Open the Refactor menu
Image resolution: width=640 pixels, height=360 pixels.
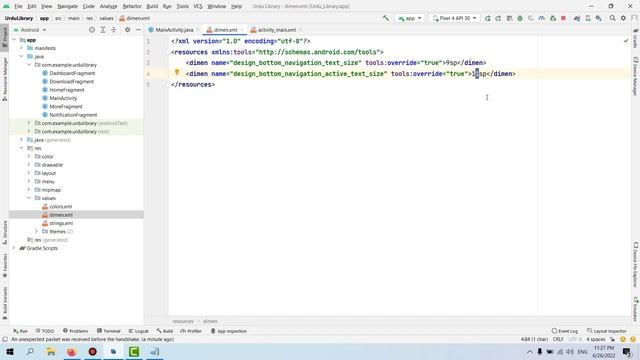132,6
